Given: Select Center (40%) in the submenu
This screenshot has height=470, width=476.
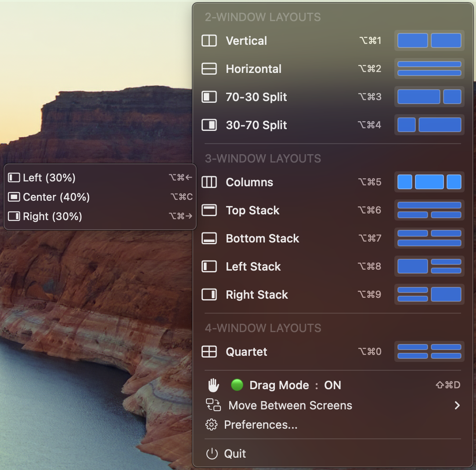Looking at the screenshot, I should tap(100, 197).
